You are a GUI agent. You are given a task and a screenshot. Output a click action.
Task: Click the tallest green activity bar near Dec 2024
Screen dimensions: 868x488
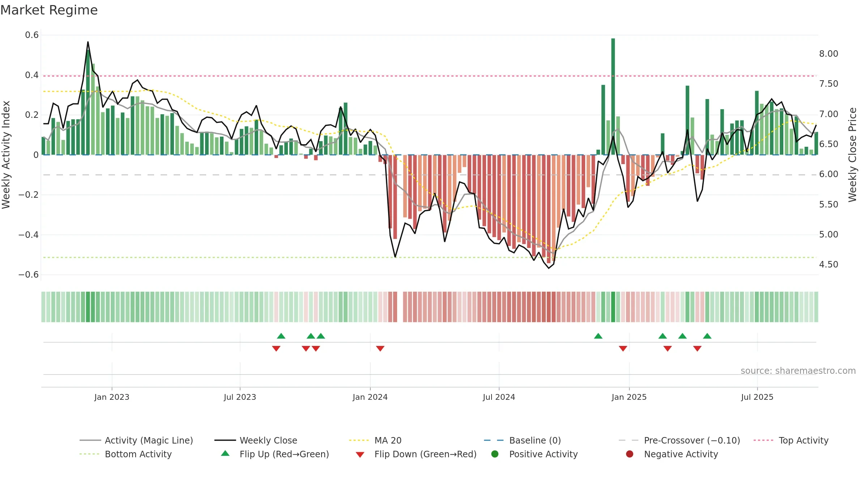pos(613,97)
